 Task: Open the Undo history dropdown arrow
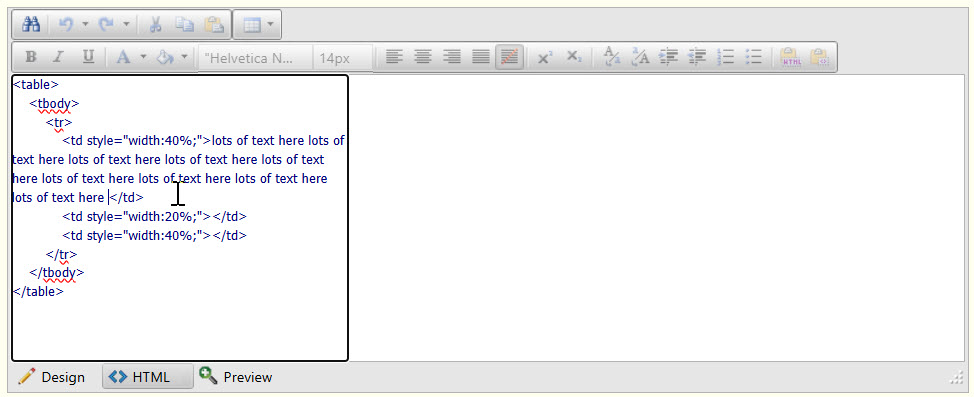click(x=85, y=25)
